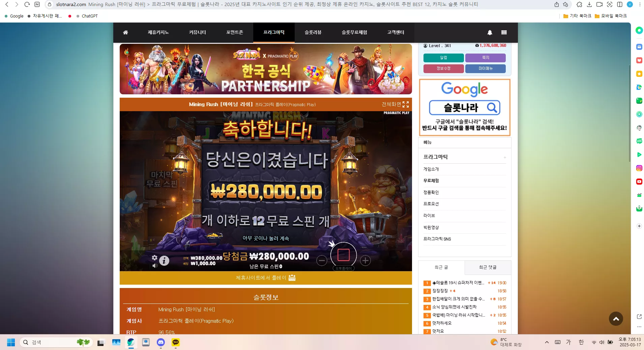Click the 정보수정 button
Screen dimensions: 644x350
pyautogui.click(x=444, y=69)
